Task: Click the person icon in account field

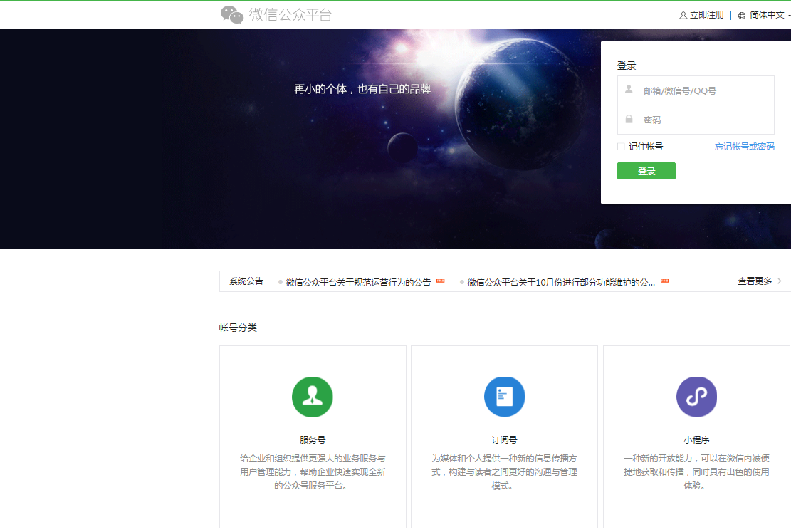Action: click(629, 89)
